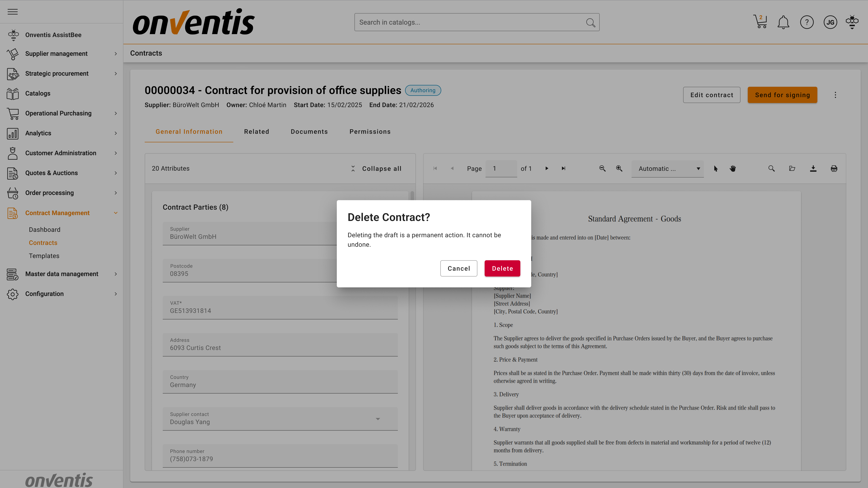The width and height of the screenshot is (868, 488).
Task: Open the Supplier contact dropdown
Action: click(x=378, y=419)
